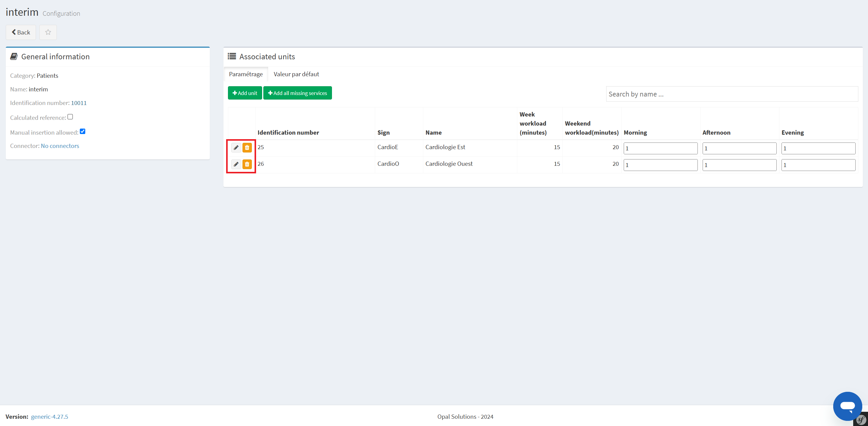868x426 pixels.
Task: Click the Category: Patients line
Action: click(34, 76)
